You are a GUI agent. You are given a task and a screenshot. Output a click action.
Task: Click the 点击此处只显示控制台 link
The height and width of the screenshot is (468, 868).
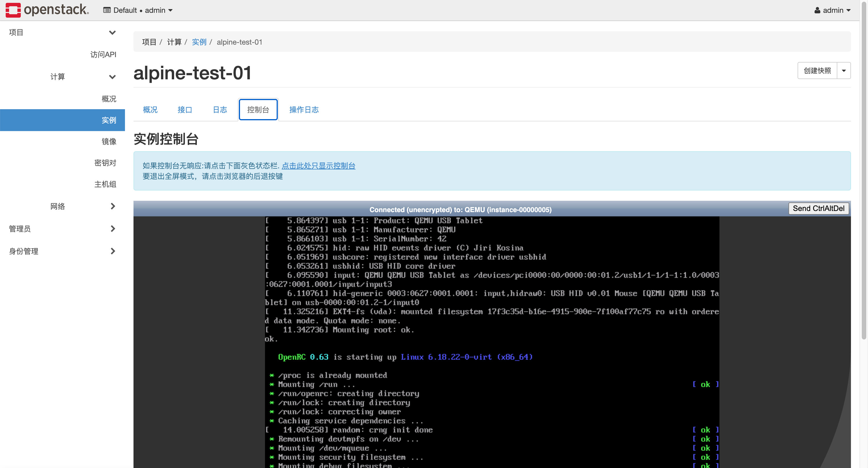point(318,166)
